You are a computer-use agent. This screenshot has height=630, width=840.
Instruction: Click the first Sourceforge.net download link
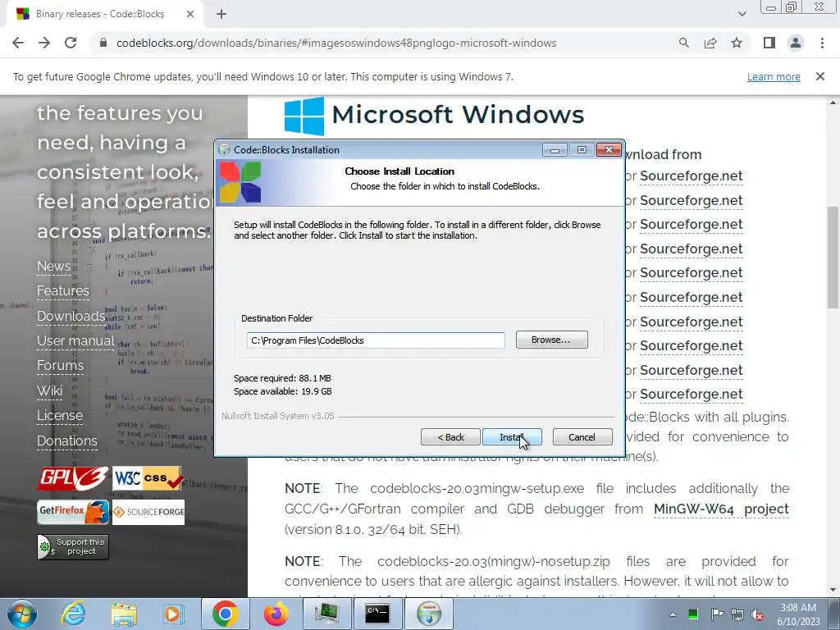(691, 176)
